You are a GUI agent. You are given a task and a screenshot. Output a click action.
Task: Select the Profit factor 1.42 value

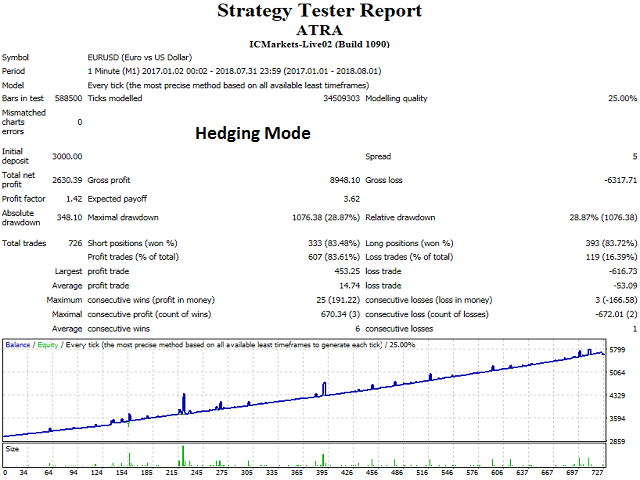(x=73, y=199)
